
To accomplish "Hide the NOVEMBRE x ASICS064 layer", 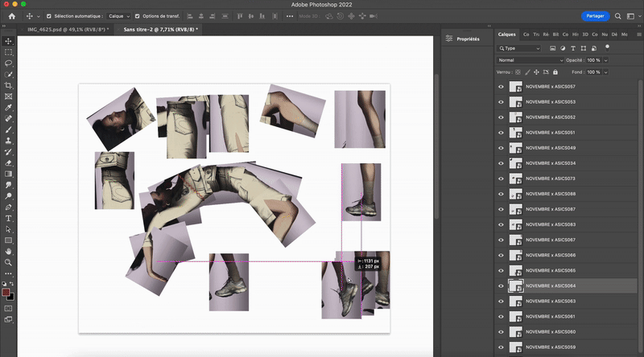I will [501, 286].
